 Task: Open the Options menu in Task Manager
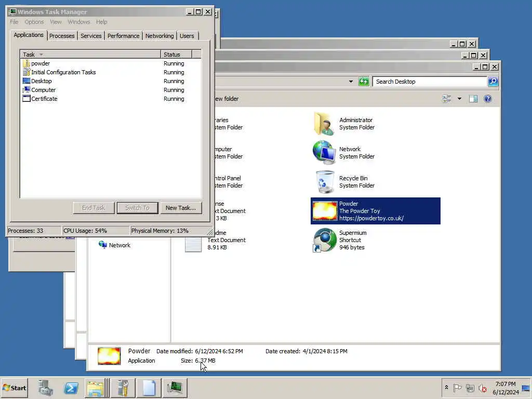(x=34, y=22)
